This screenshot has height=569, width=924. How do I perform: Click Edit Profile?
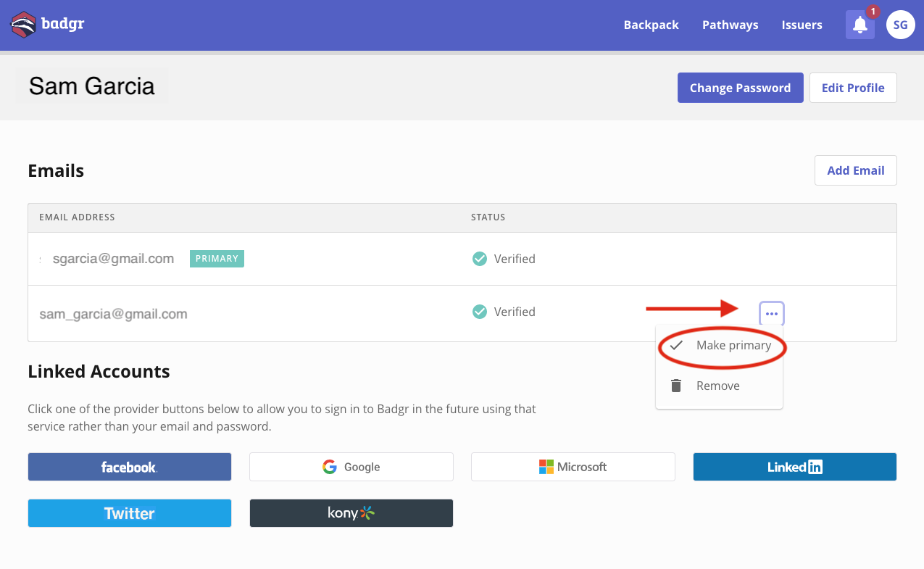[853, 88]
